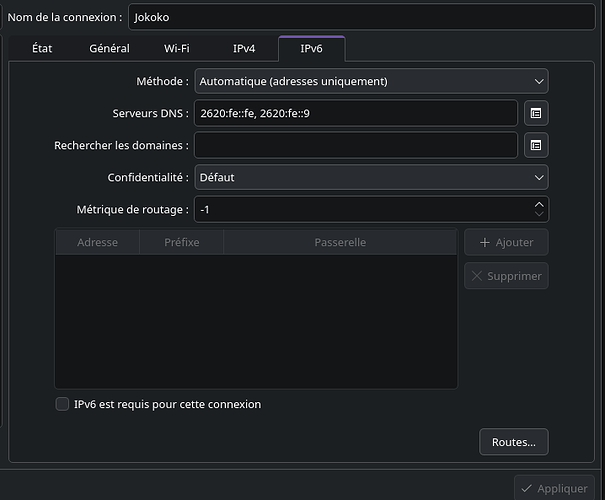Open the search domains list editor icon
The height and width of the screenshot is (500, 605).
point(536,145)
